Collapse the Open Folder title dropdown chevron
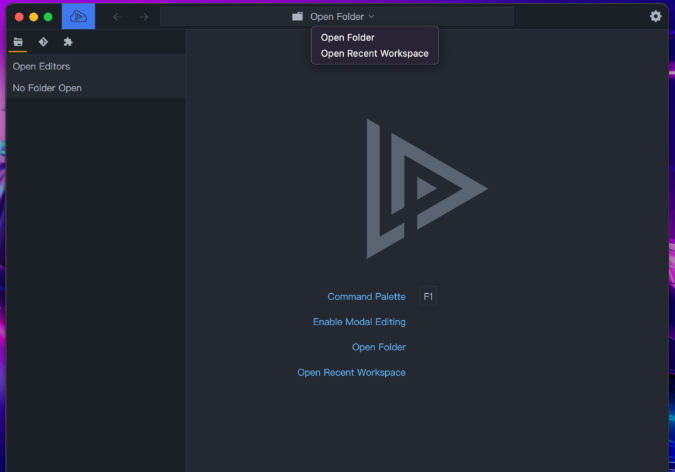 click(372, 17)
